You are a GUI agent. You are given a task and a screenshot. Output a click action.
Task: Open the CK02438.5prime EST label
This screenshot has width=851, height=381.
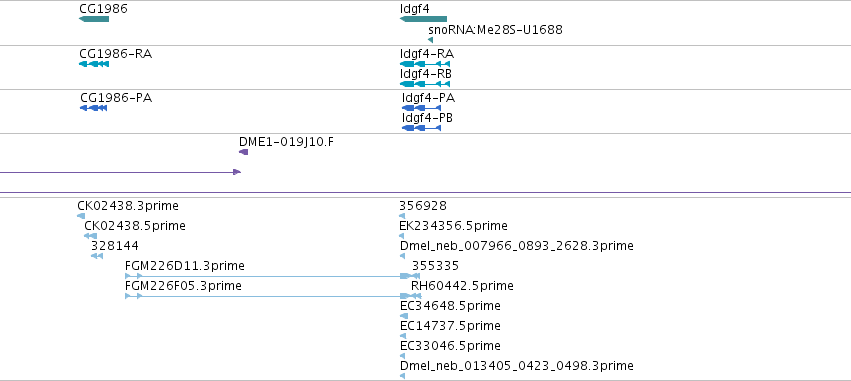coord(135,226)
